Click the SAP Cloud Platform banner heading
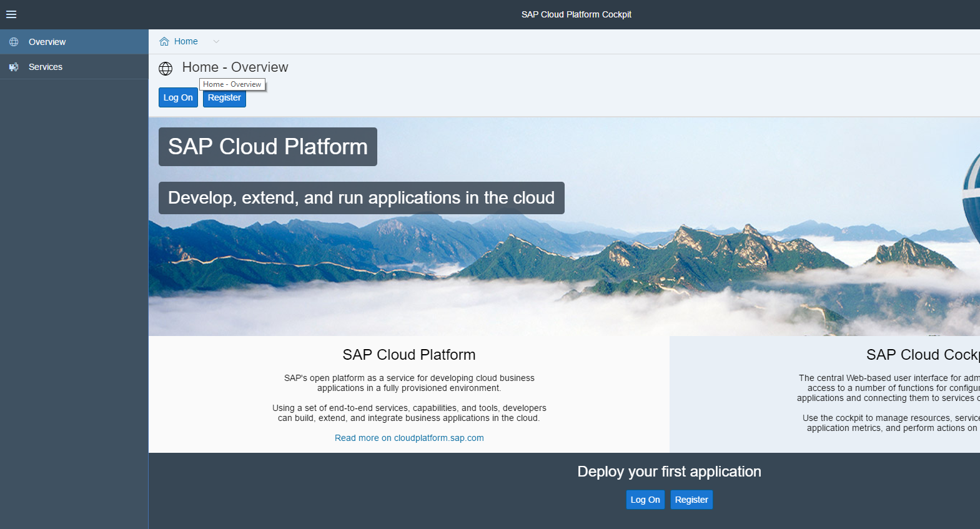 [268, 147]
